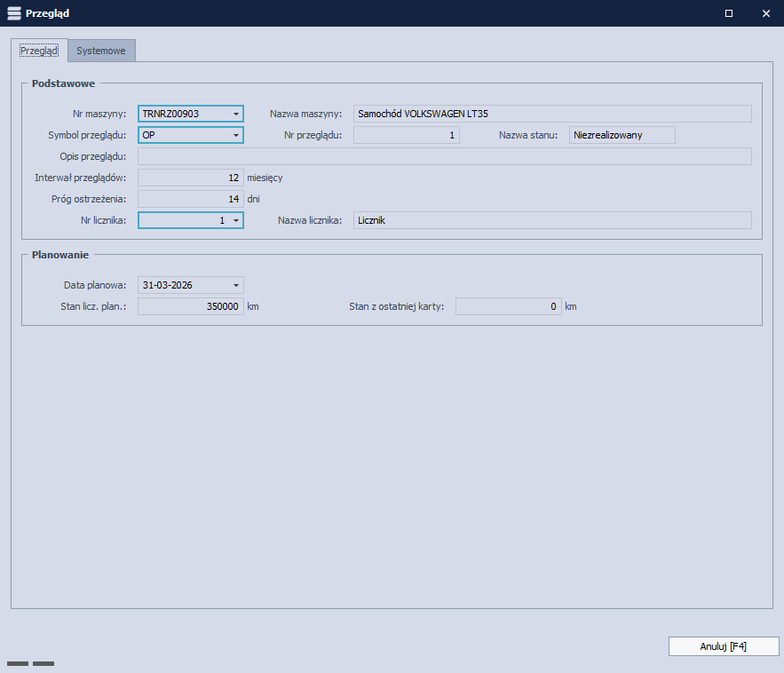Screen dimensions: 784x673
Task: Click the Próg ostrzeżenia days field
Action: (x=190, y=199)
